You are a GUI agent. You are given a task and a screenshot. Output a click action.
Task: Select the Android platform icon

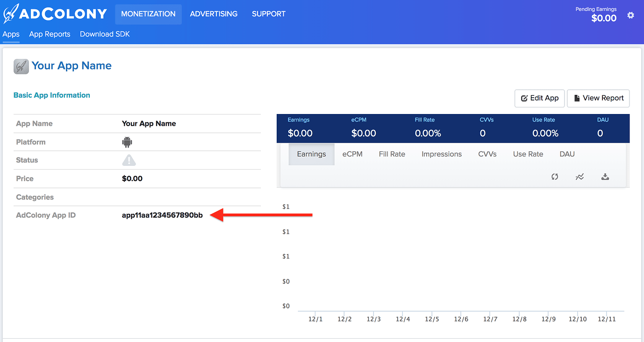point(127,142)
